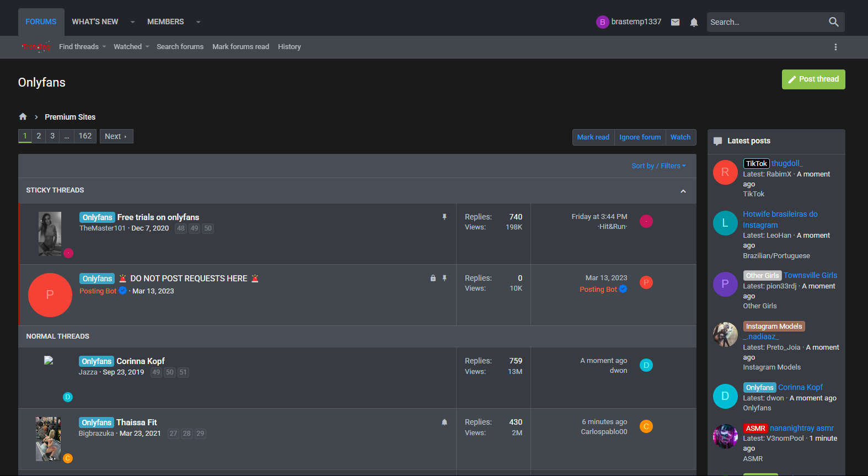The width and height of the screenshot is (868, 476).
Task: Go to the Next page of threads
Action: [x=116, y=136]
